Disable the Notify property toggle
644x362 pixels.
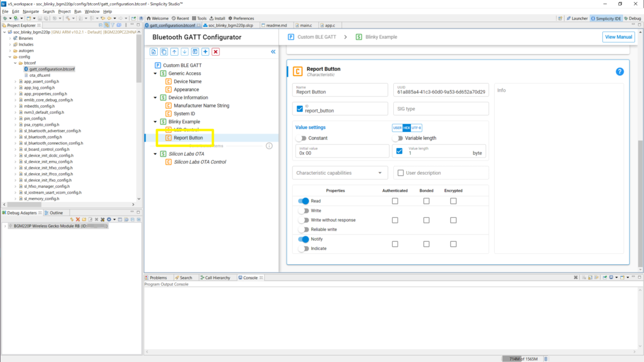coord(303,239)
